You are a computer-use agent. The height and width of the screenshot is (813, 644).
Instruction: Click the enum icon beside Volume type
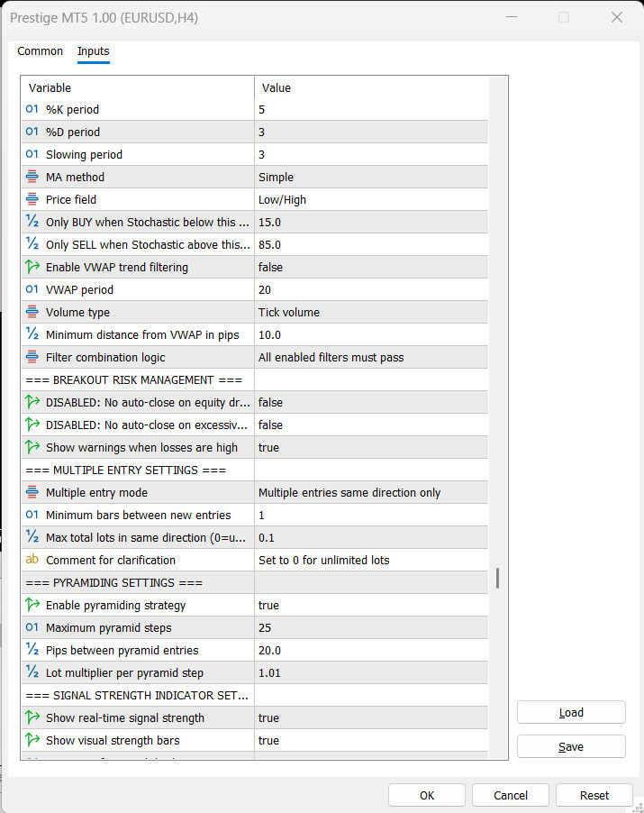point(32,312)
